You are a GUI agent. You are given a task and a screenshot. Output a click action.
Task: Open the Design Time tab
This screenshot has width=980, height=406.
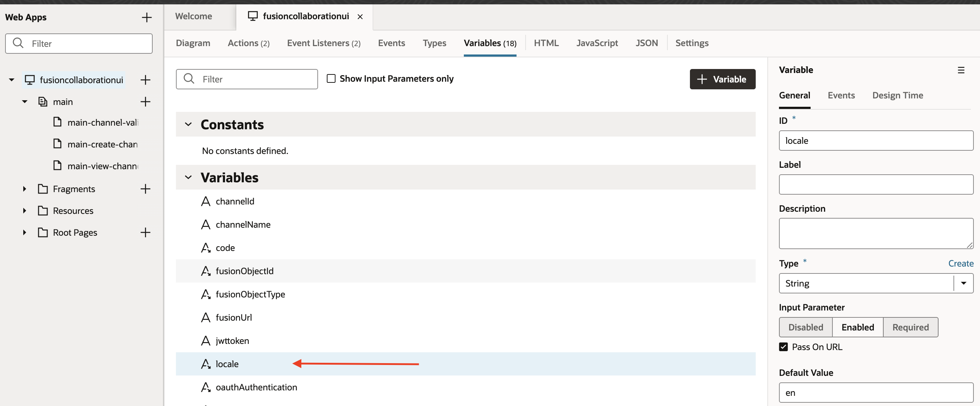pos(897,96)
